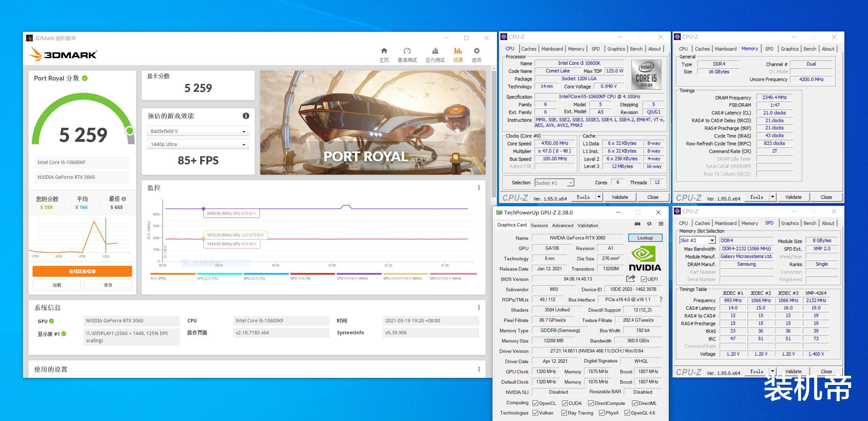Open the monitoring panel three-dot menu

point(479,187)
